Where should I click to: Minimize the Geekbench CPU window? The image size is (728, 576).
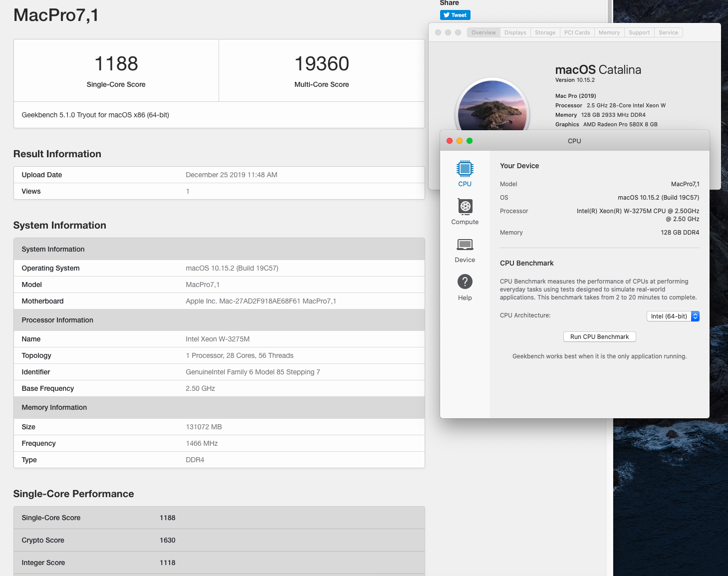point(460,141)
